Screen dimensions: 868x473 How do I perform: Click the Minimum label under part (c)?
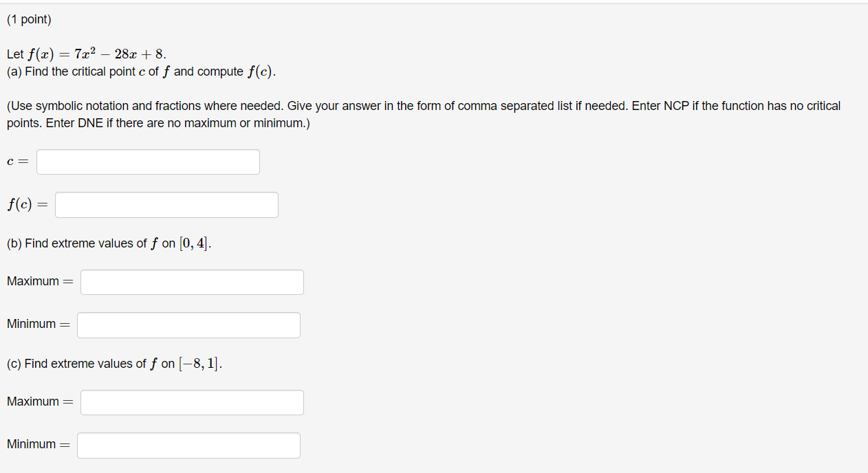click(x=38, y=444)
